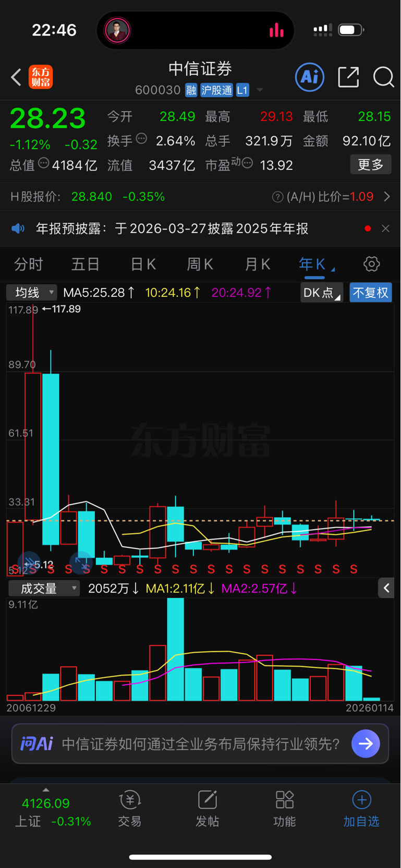
Task: Dismiss the announcement with the X
Action: (385, 228)
